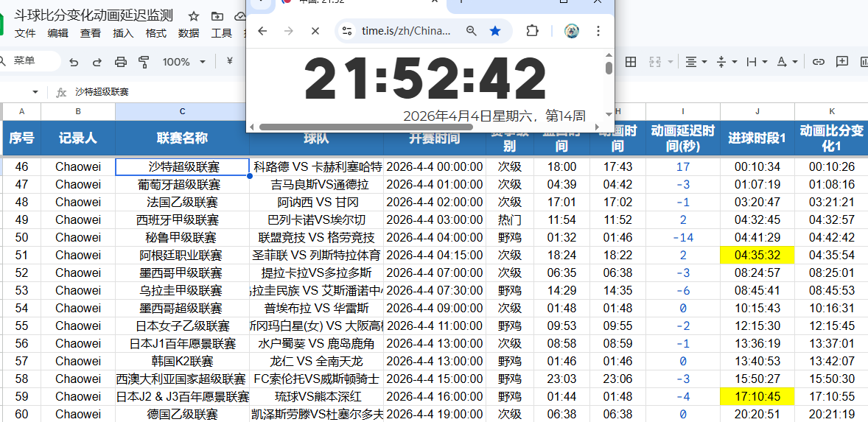Select cell 葡萄牙超级联赛
This screenshot has width=868, height=422.
coord(182,184)
